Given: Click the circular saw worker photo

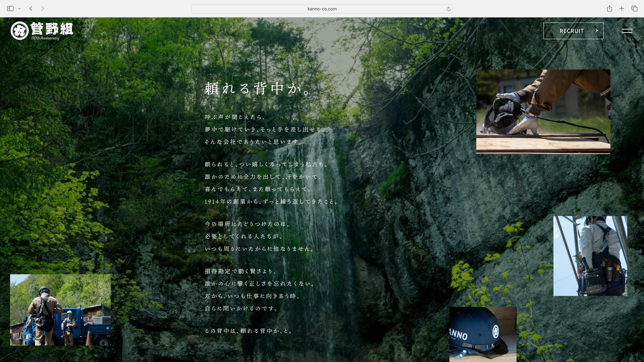Looking at the screenshot, I should [543, 112].
